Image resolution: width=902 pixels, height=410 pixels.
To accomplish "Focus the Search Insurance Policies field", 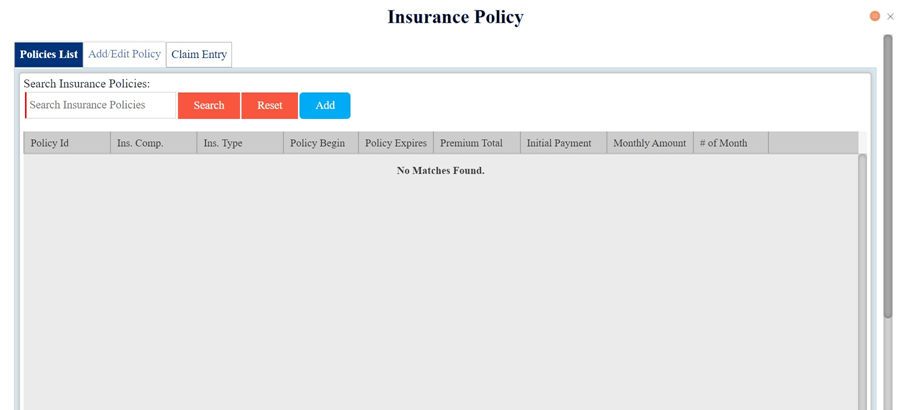I will pyautogui.click(x=101, y=105).
